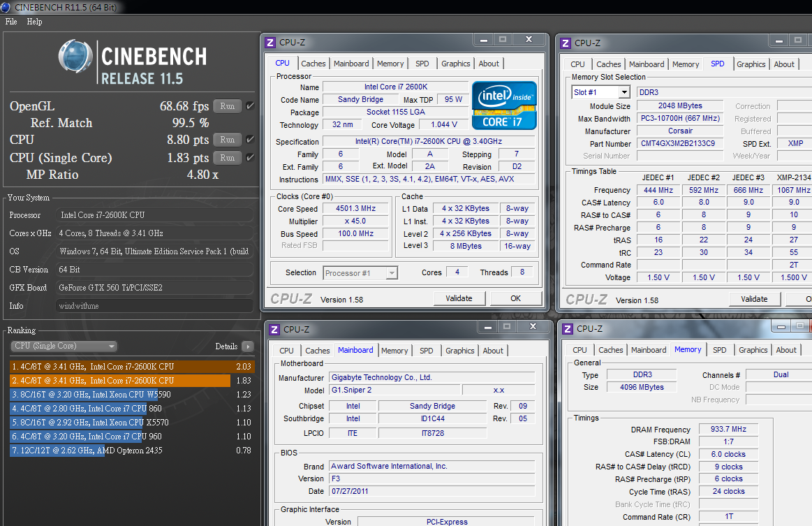Screen dimensions: 812x526
Task: Click the CPU-Z icon of the Memory window
Action: (x=568, y=328)
